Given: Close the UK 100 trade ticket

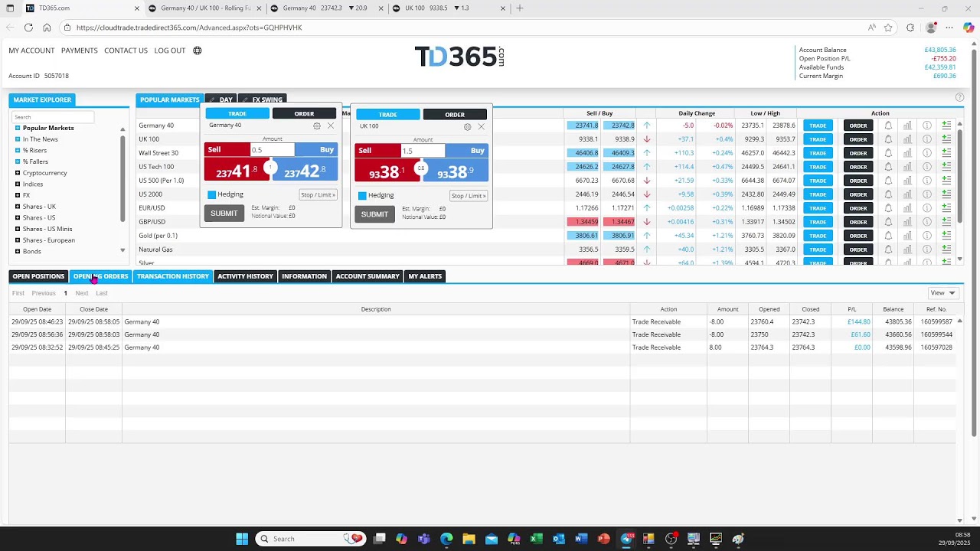Looking at the screenshot, I should (x=481, y=126).
